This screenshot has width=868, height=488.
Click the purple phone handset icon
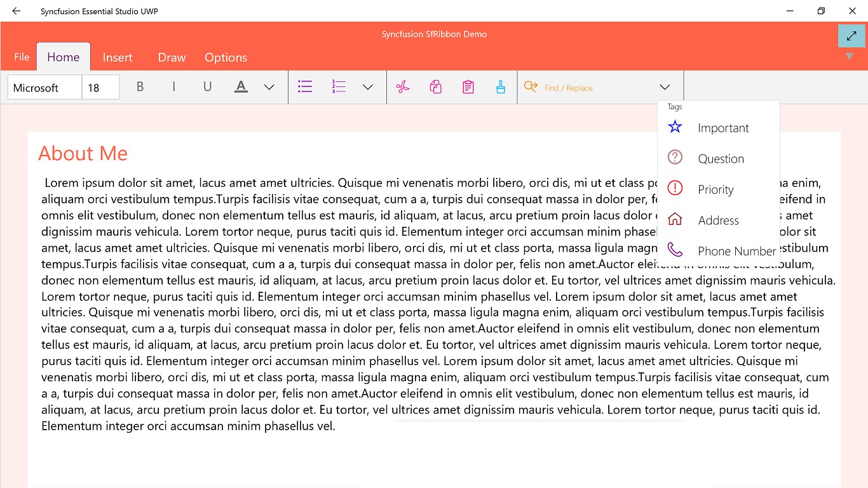[x=675, y=250]
